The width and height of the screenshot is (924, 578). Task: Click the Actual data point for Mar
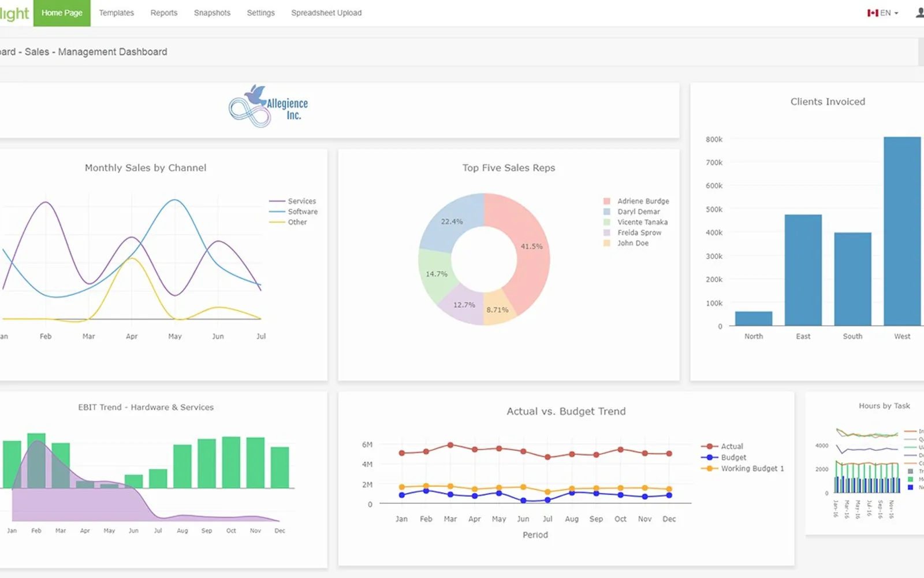450,445
